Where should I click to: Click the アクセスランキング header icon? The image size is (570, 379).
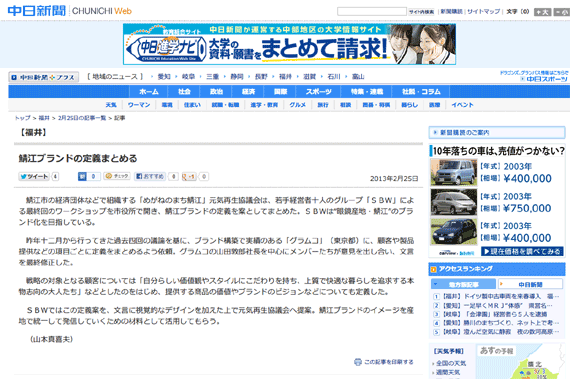pos(433,269)
